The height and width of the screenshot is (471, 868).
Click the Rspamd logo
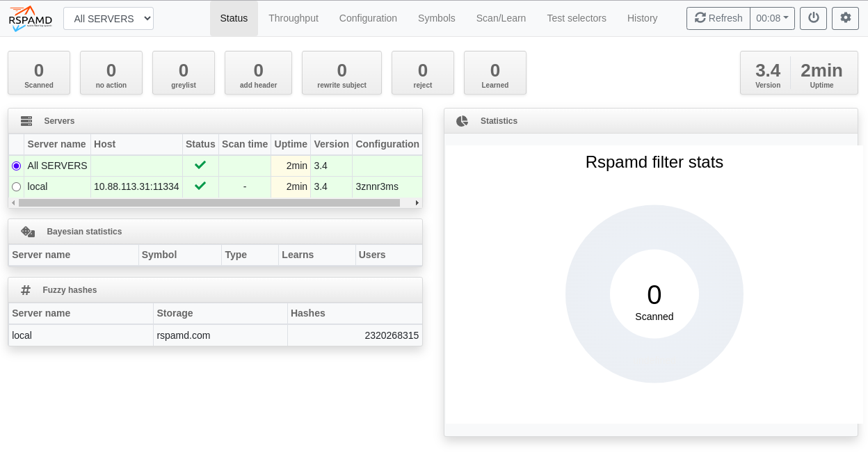coord(31,19)
